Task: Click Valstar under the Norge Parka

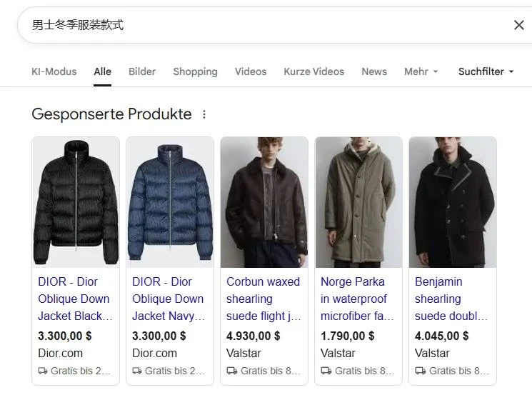Action: point(338,353)
